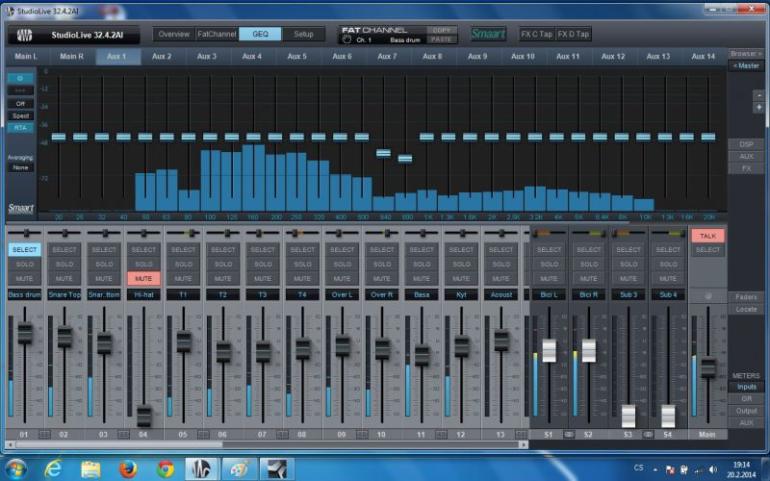Click round icon above Main fader
Image resolution: width=770 pixels, height=481 pixels.
click(708, 296)
